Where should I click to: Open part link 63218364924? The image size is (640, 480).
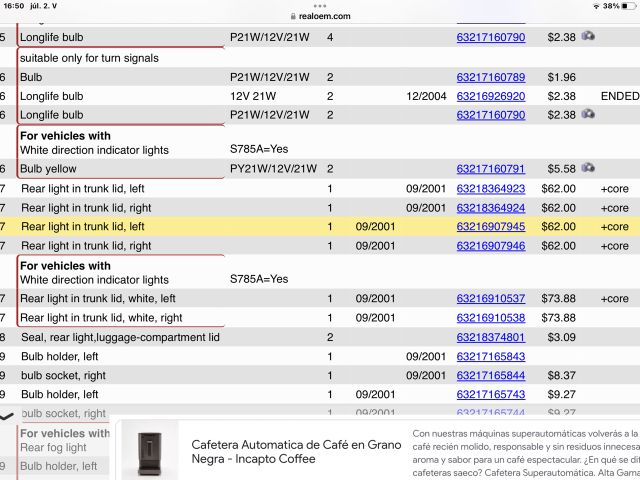click(x=490, y=208)
